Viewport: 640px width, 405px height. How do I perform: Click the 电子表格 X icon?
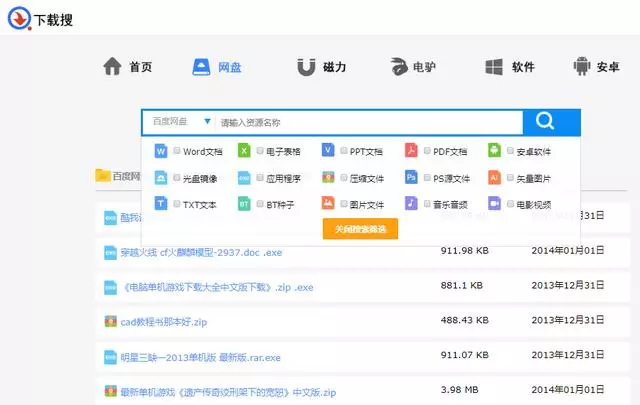244,151
